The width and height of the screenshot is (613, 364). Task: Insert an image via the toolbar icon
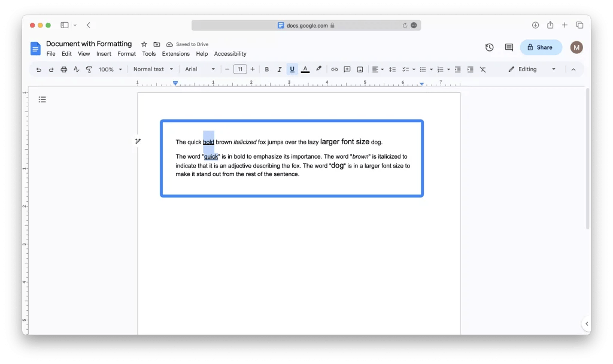[x=359, y=69]
